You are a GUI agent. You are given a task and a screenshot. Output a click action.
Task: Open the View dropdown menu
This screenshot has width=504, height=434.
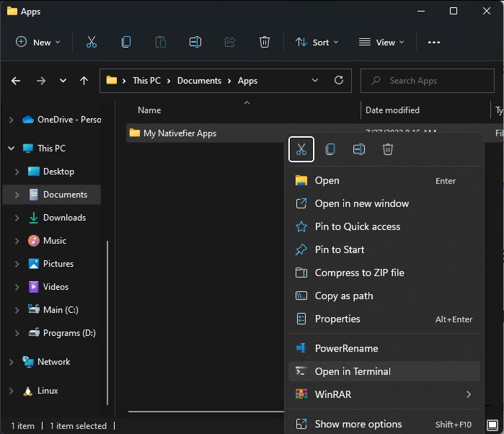point(381,42)
